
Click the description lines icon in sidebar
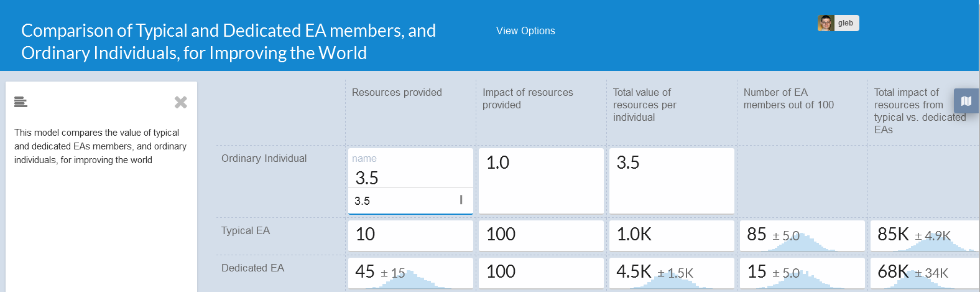tap(21, 102)
